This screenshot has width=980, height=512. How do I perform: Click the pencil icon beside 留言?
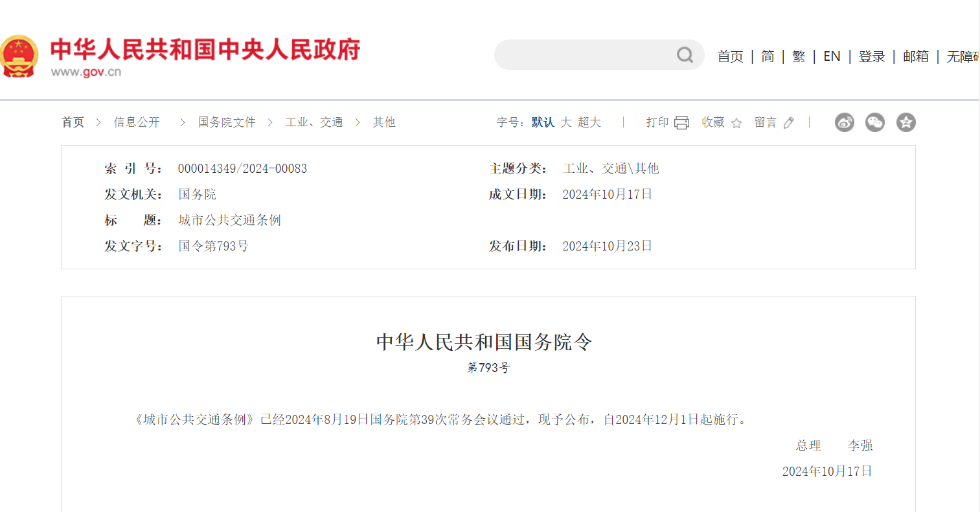point(788,122)
